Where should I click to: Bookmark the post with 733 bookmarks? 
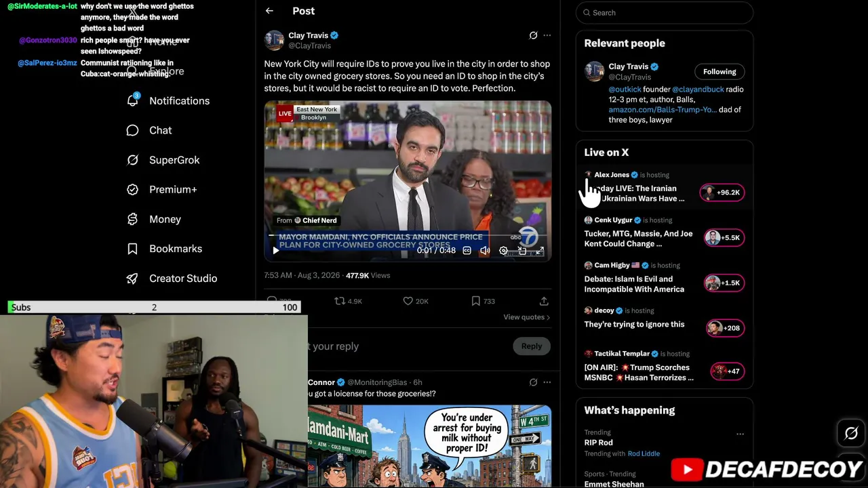[x=483, y=301]
